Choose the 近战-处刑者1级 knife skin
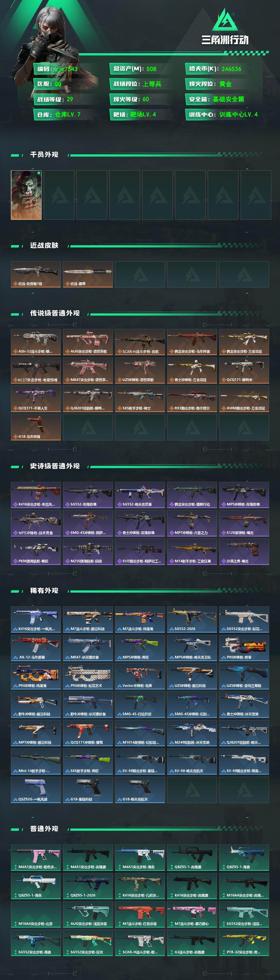Viewport: 280px width, 980px height. tap(36, 274)
